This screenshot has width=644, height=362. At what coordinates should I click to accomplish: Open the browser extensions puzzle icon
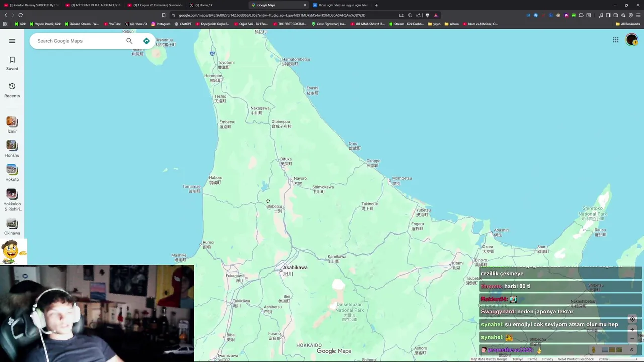(581, 15)
